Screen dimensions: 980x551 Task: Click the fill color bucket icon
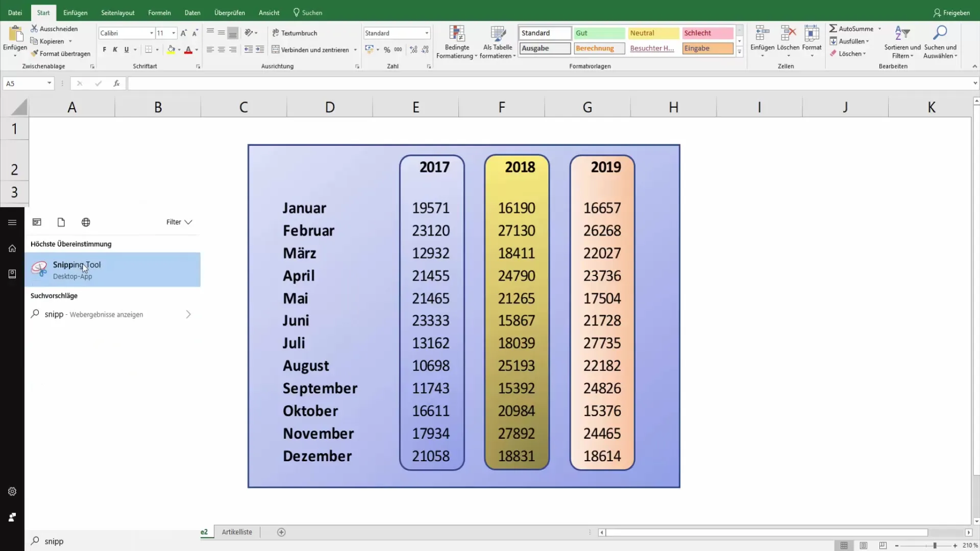click(171, 49)
